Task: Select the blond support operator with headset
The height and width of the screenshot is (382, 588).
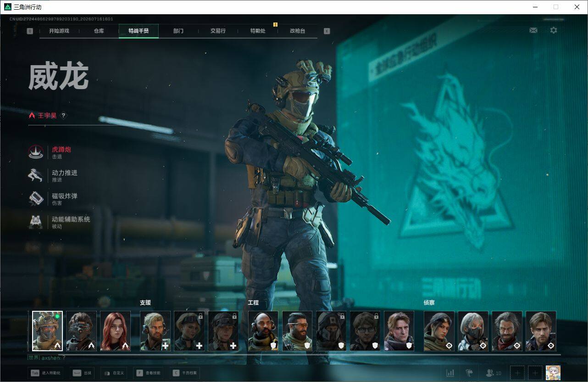Action: pyautogui.click(x=155, y=331)
